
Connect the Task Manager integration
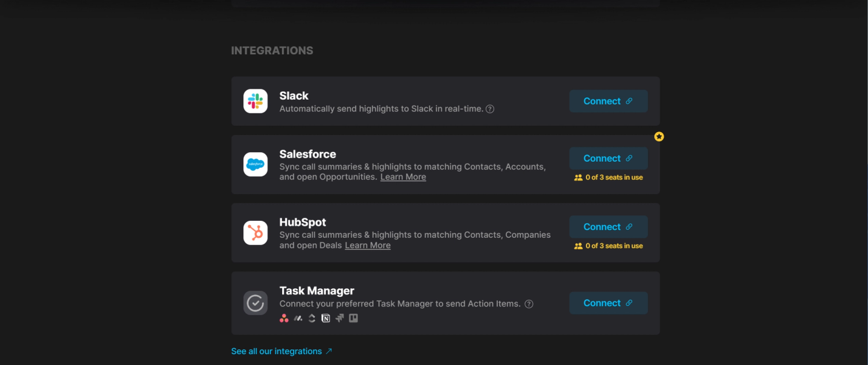[608, 303]
